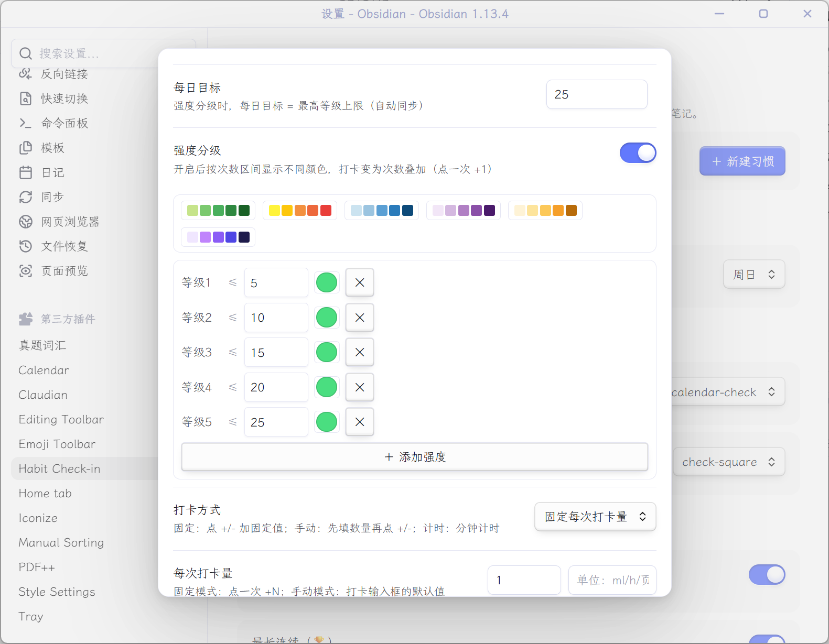Click the third-party plugins (第三方插件) puzzle icon
The image size is (829, 644).
coord(26,319)
